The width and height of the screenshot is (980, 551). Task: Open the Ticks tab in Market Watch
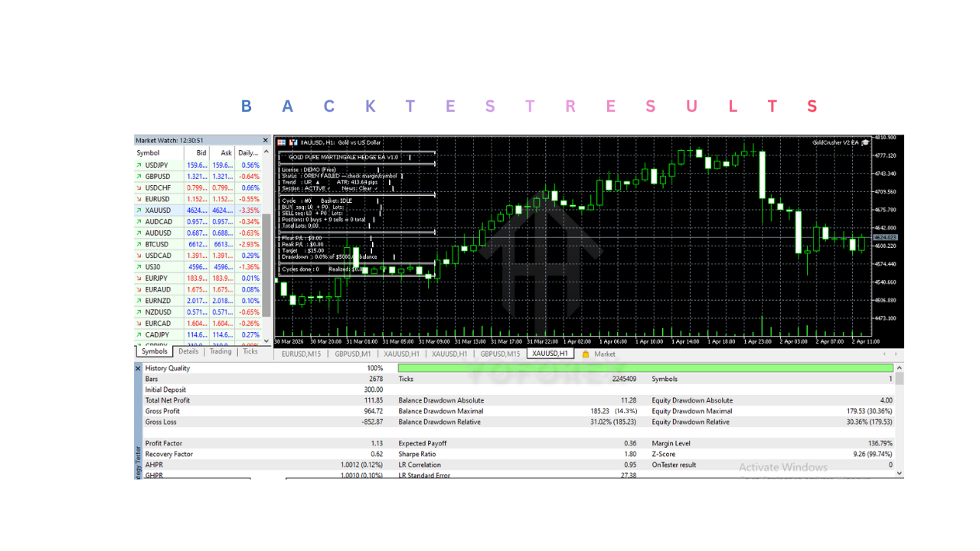pos(251,351)
